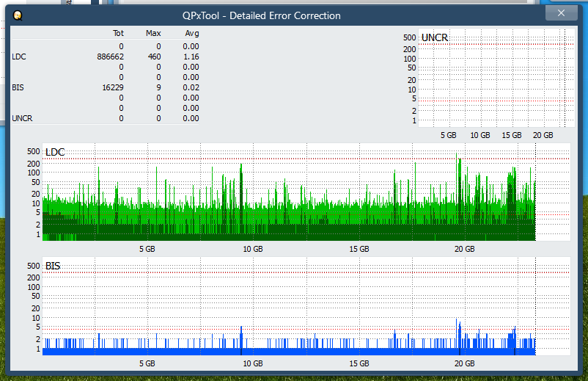The image size is (588, 381).
Task: Click the Tot column header
Action: point(118,34)
